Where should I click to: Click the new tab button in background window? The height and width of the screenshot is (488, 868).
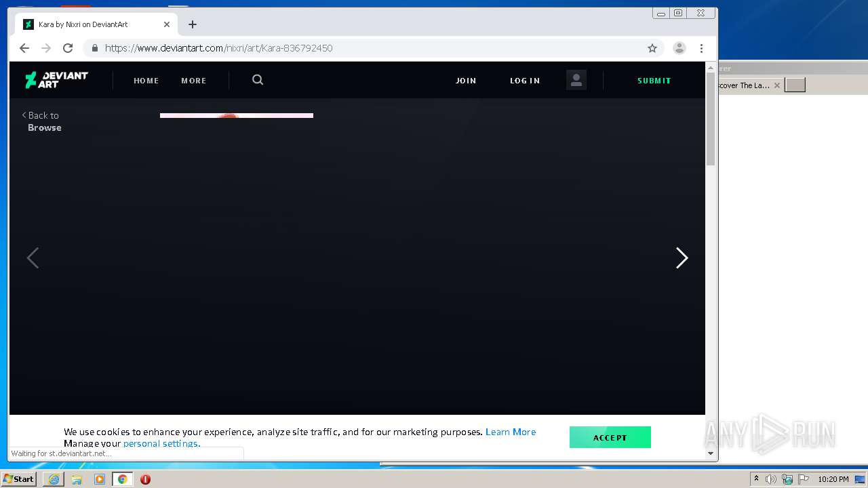click(x=795, y=85)
